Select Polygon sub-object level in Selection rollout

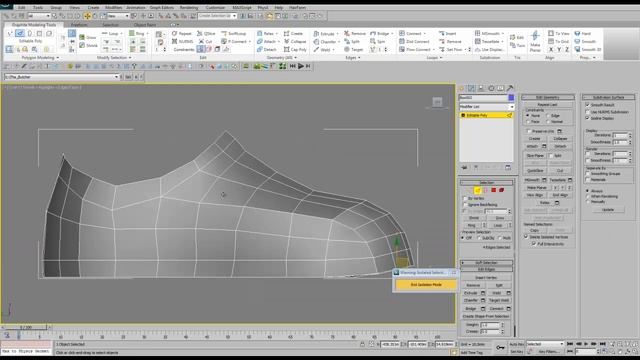(493, 190)
